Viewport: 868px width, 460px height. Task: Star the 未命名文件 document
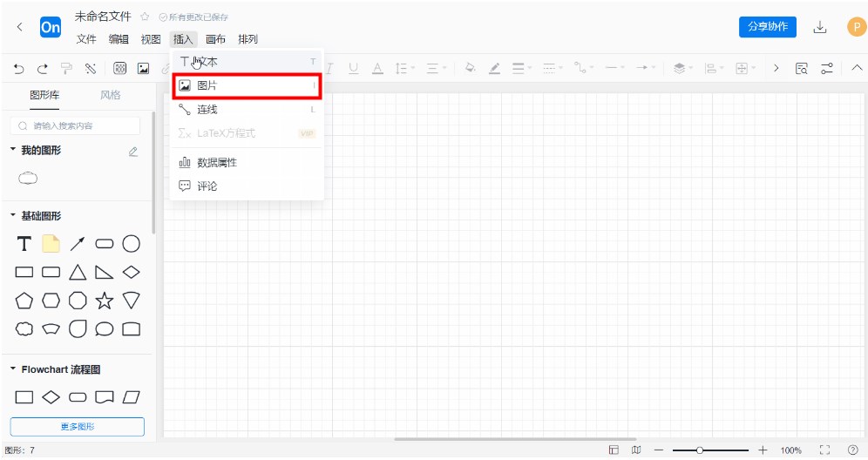[145, 17]
